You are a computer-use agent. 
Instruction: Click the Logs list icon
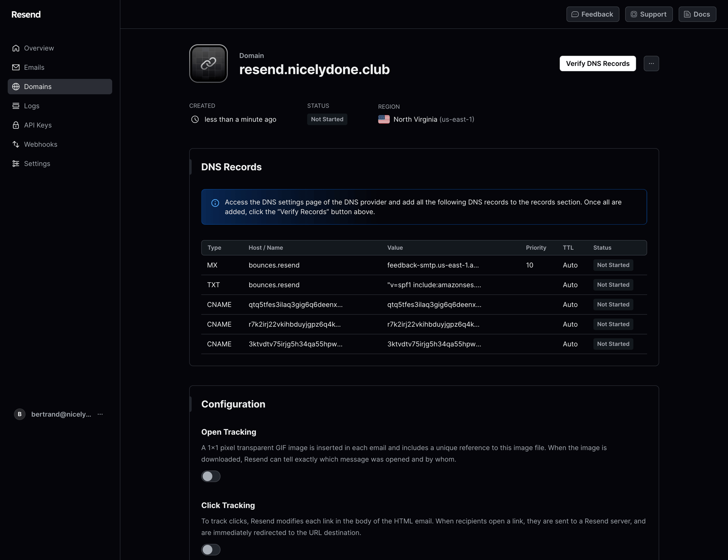[x=16, y=106]
